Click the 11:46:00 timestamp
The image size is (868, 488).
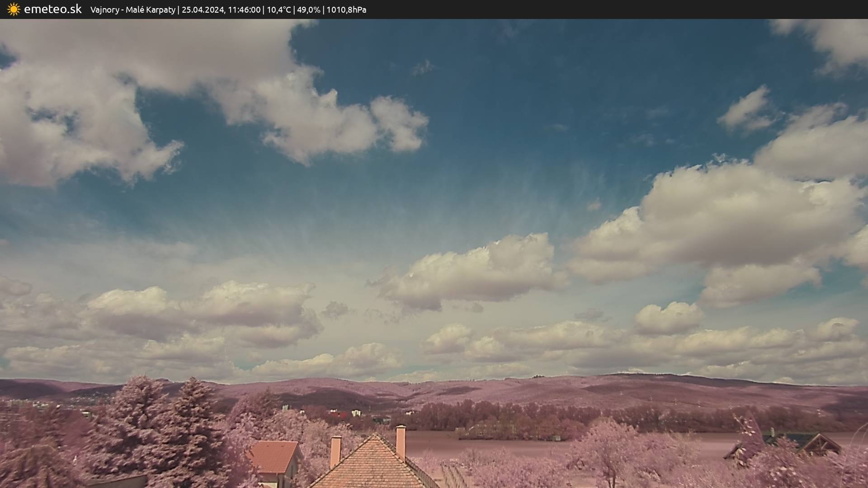tap(244, 9)
